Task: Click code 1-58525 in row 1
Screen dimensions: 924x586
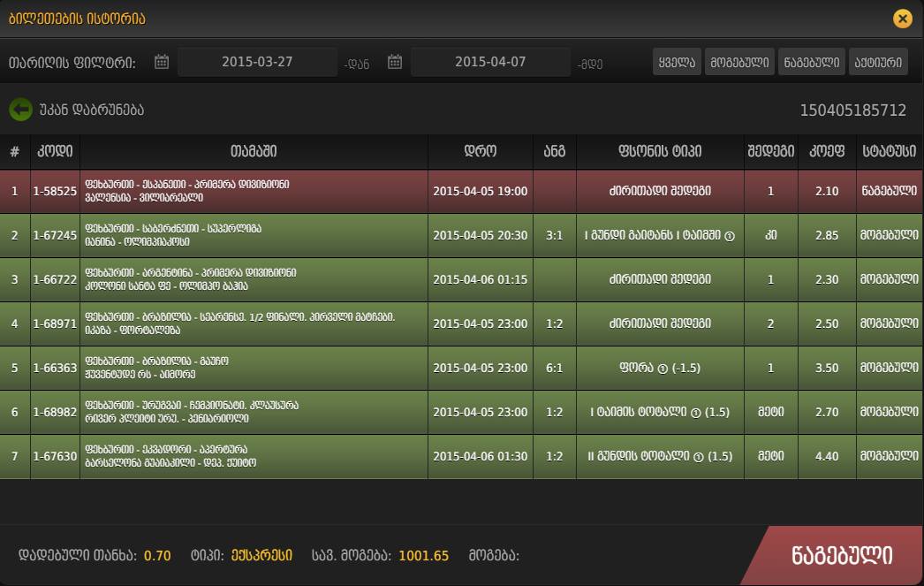Action: click(55, 191)
